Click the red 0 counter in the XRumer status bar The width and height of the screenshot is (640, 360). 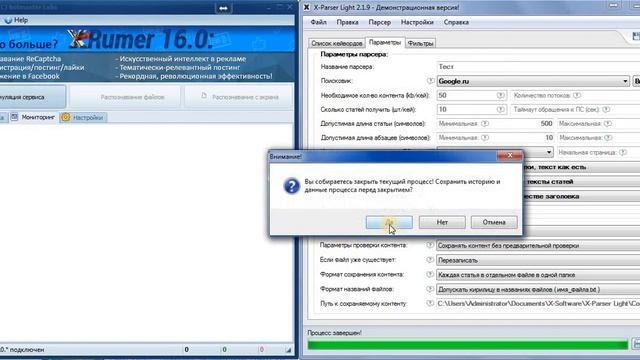click(261, 349)
